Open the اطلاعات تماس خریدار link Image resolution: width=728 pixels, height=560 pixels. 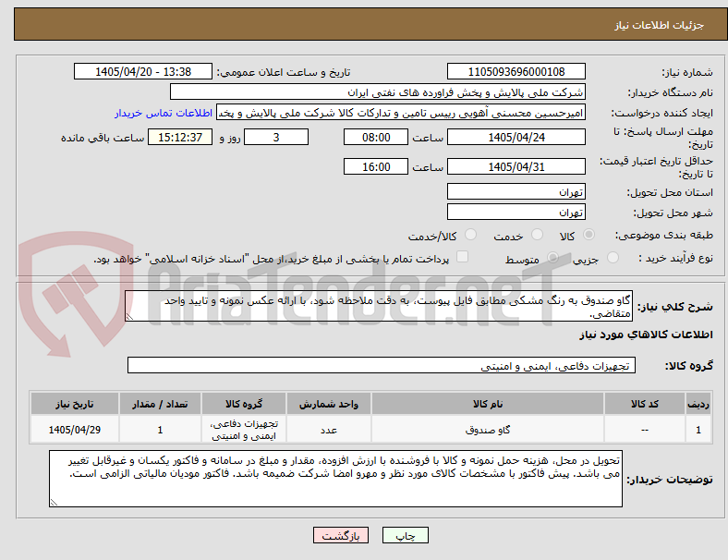click(x=164, y=113)
